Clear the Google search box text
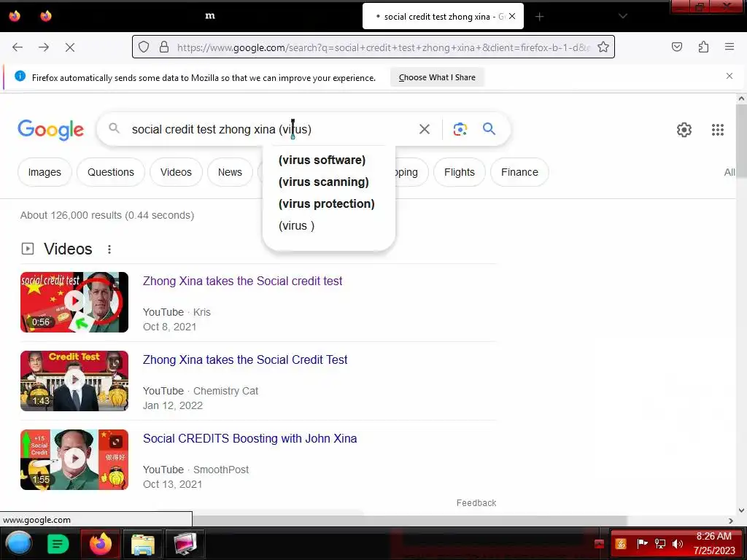This screenshot has height=560, width=747. pos(424,129)
